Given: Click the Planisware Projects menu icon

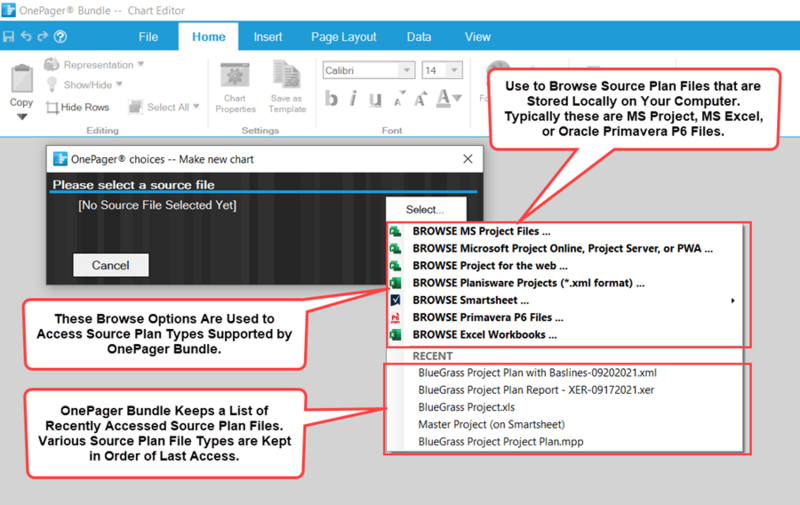Looking at the screenshot, I should pyautogui.click(x=395, y=283).
